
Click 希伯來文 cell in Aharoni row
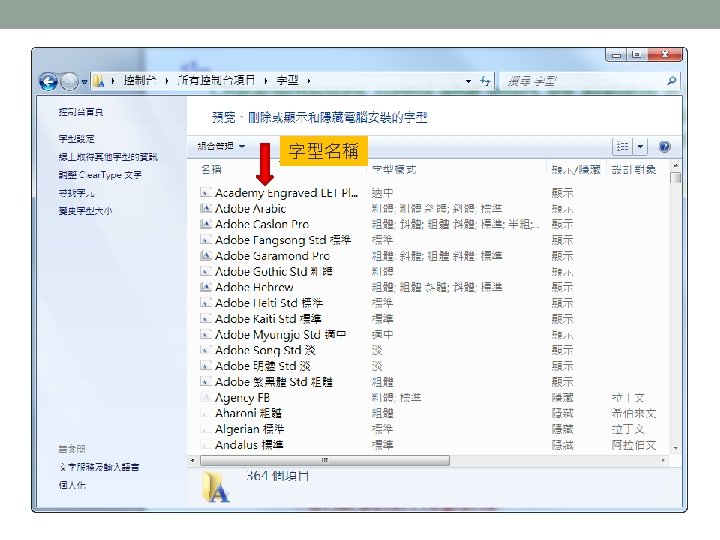click(634, 413)
